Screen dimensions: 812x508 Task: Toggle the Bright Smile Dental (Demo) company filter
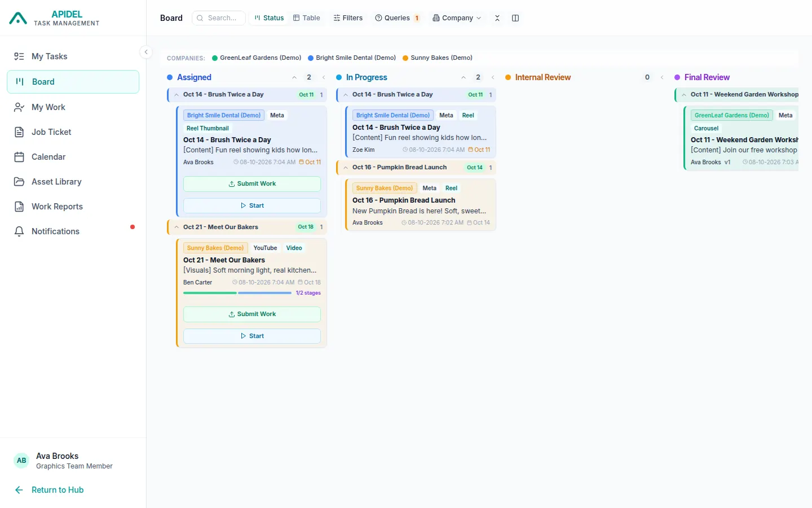352,58
